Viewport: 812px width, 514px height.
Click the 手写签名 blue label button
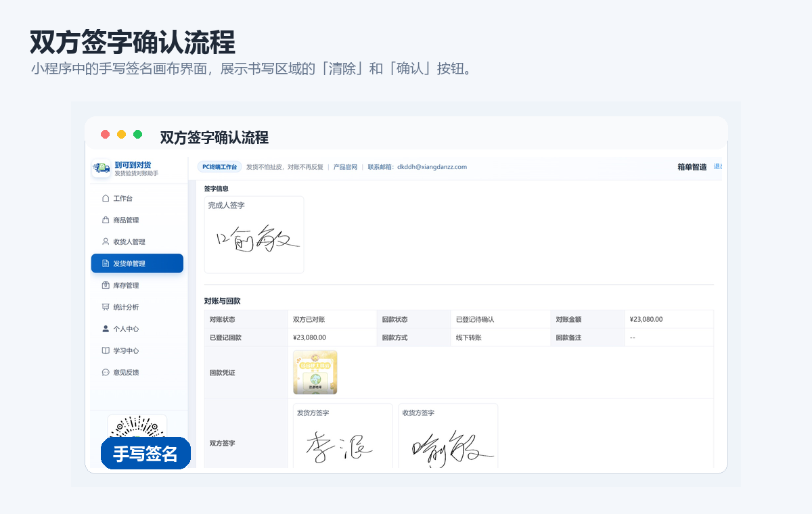[145, 454]
